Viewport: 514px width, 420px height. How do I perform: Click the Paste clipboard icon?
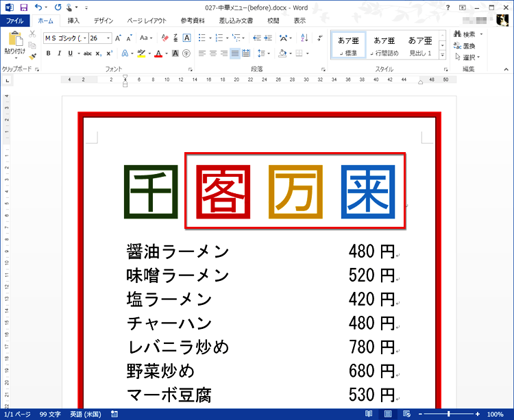(x=15, y=38)
